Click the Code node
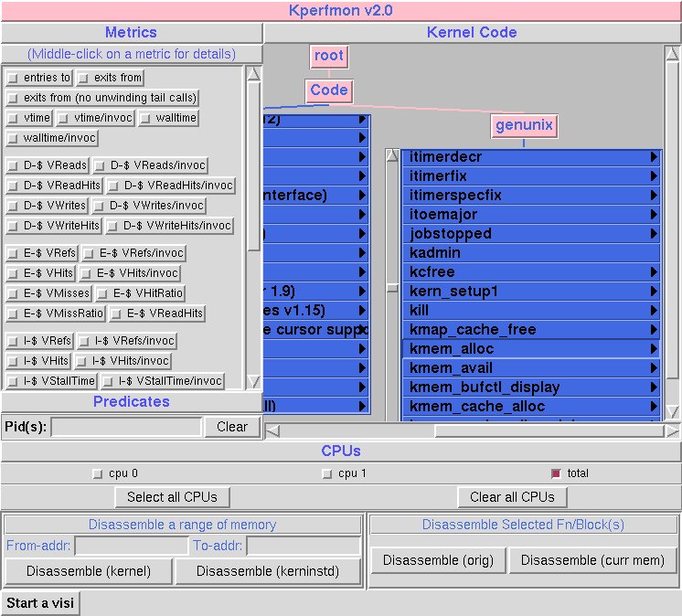The width and height of the screenshot is (682, 616). [329, 90]
